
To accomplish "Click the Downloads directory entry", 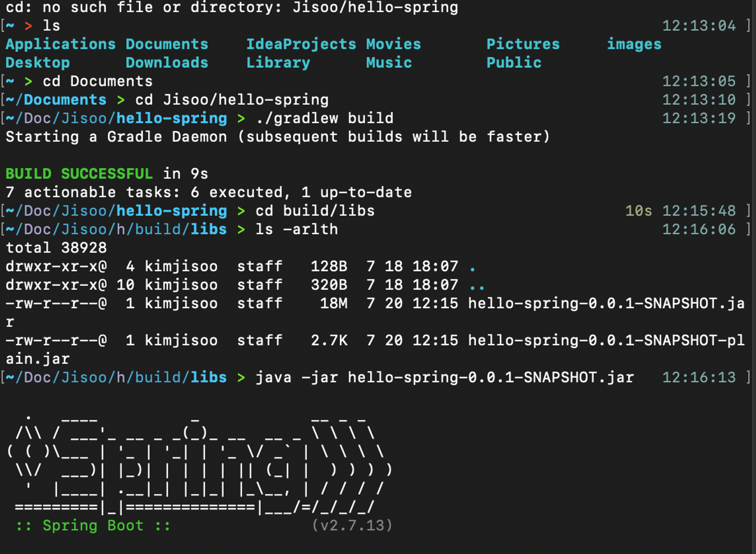I will coord(167,63).
